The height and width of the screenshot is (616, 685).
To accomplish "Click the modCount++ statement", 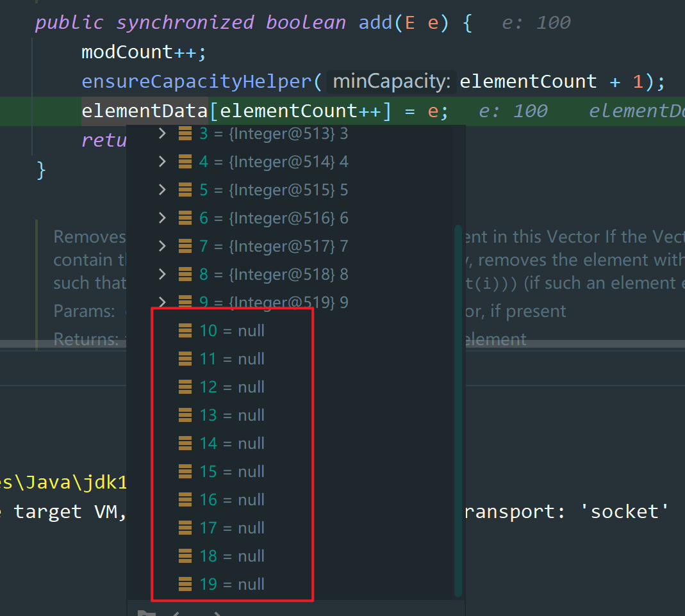I will click(x=144, y=53).
